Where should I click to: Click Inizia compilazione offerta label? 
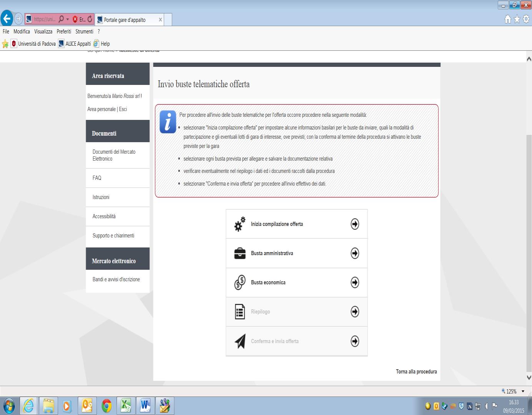pyautogui.click(x=277, y=224)
